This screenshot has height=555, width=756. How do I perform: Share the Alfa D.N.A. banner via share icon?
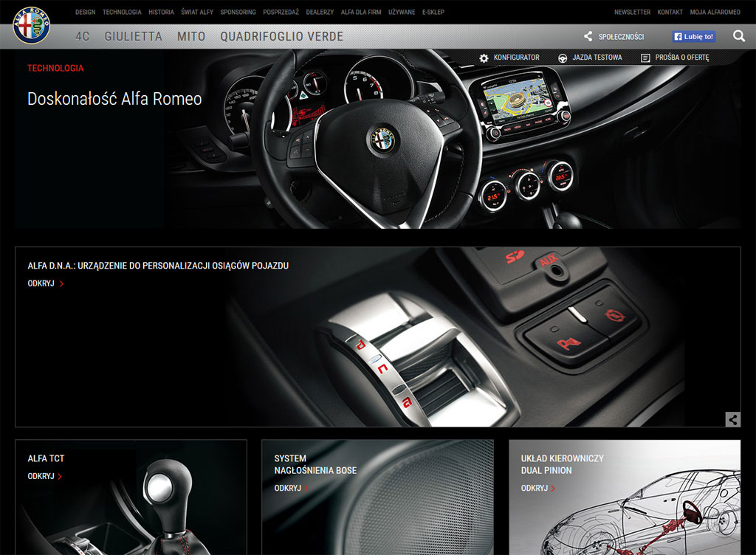(733, 419)
